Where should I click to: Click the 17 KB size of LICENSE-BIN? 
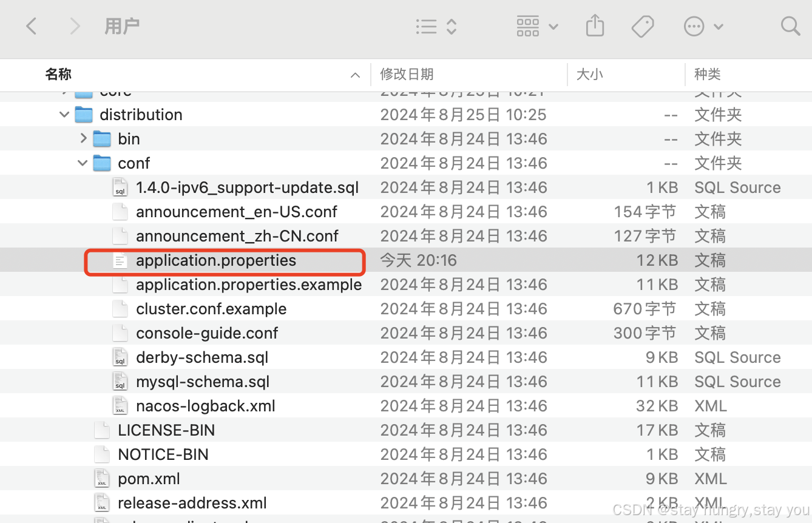click(657, 430)
